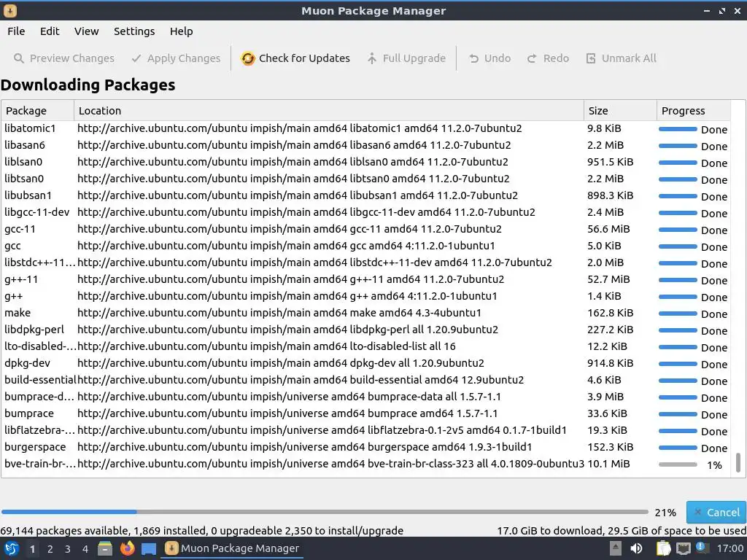This screenshot has height=560, width=747.
Task: Select the libatomic1 package row
Action: tap(365, 128)
